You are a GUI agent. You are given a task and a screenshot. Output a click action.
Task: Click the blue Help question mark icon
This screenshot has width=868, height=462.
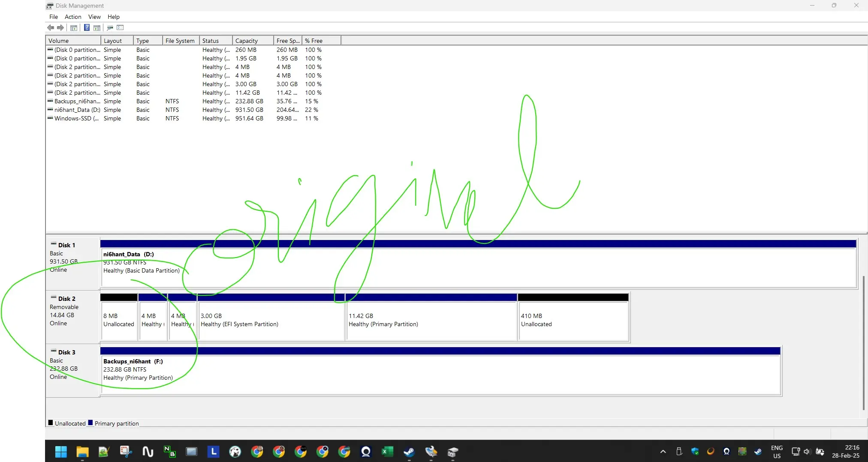[x=87, y=28]
